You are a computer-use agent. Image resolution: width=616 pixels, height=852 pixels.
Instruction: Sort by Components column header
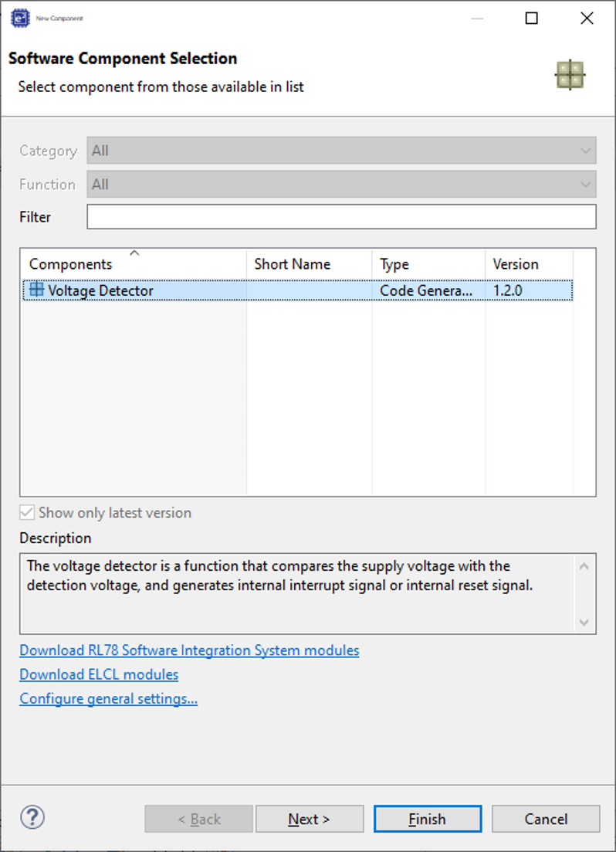(x=133, y=264)
